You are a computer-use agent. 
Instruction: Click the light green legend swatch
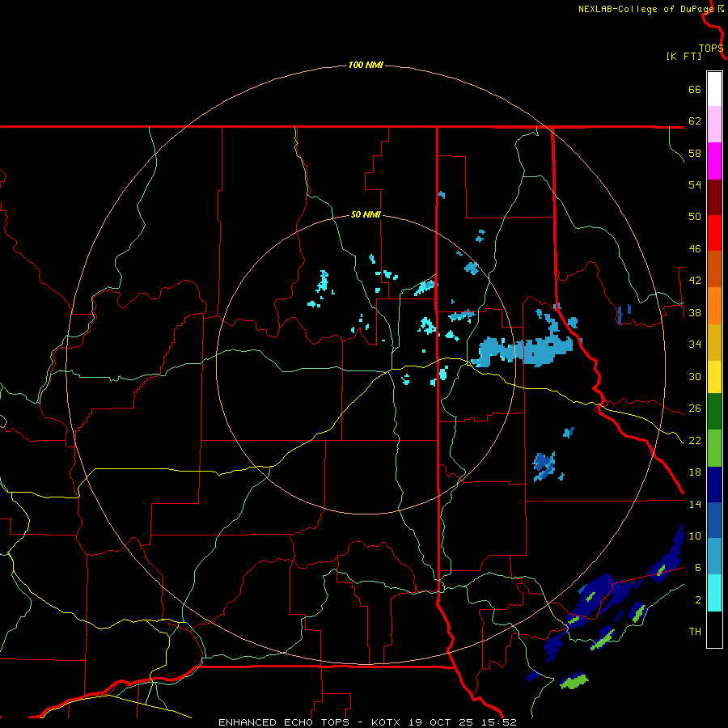[x=714, y=448]
